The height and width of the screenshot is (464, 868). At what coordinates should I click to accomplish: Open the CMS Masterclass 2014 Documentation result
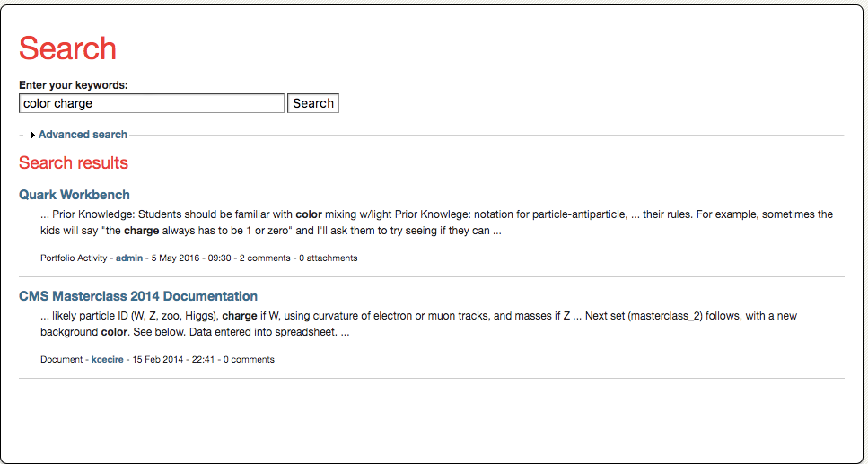[x=138, y=296]
